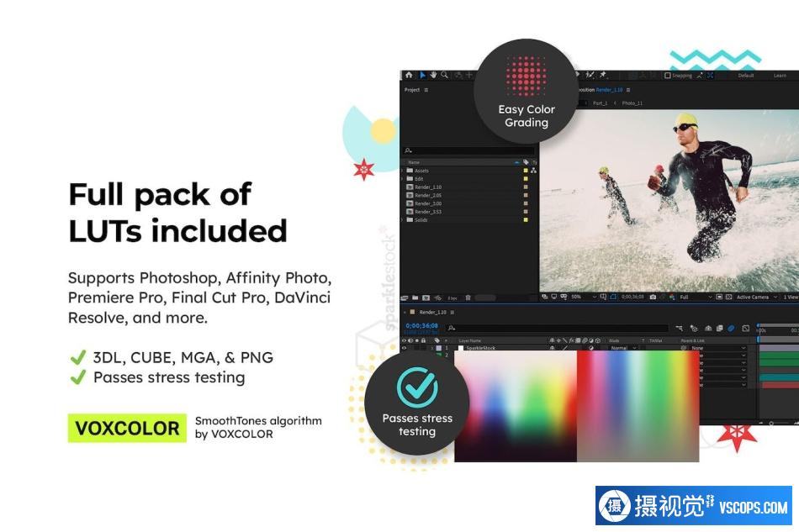799x532 pixels.
Task: Click the Draft 3D icon in timeline
Action: (x=694, y=329)
